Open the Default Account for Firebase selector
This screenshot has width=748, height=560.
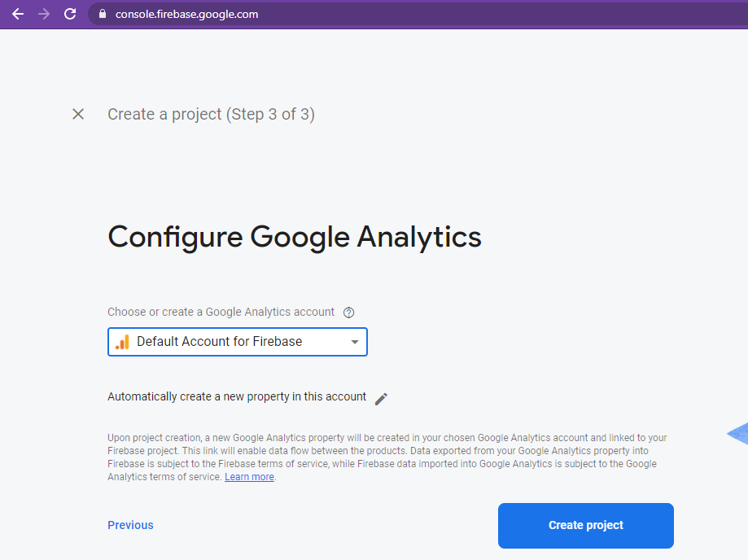[x=237, y=342]
